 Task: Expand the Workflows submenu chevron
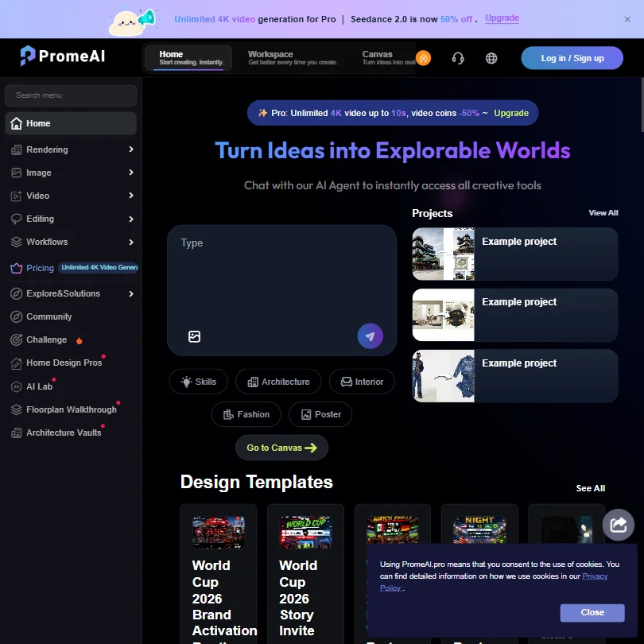coord(131,242)
